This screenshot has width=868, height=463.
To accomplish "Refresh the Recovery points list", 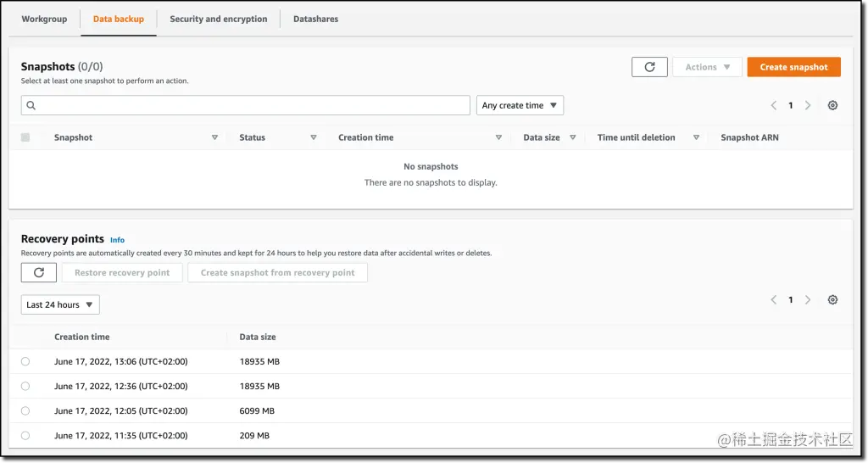I will (39, 272).
